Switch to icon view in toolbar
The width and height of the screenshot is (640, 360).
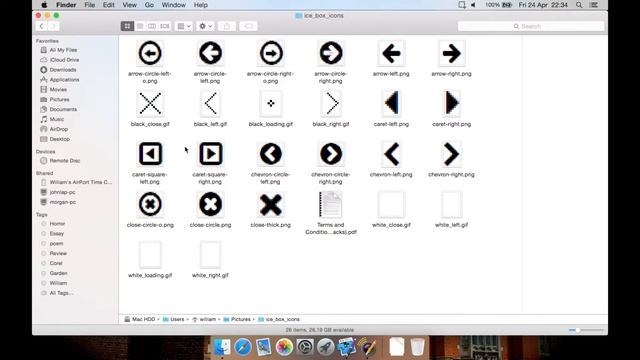(x=127, y=26)
